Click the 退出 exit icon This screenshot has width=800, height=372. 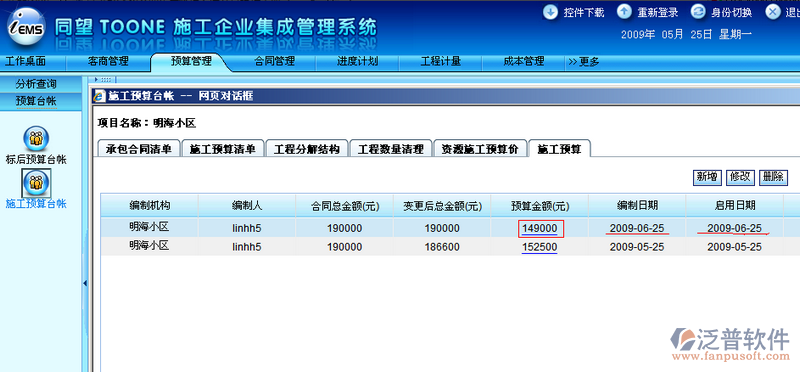773,12
